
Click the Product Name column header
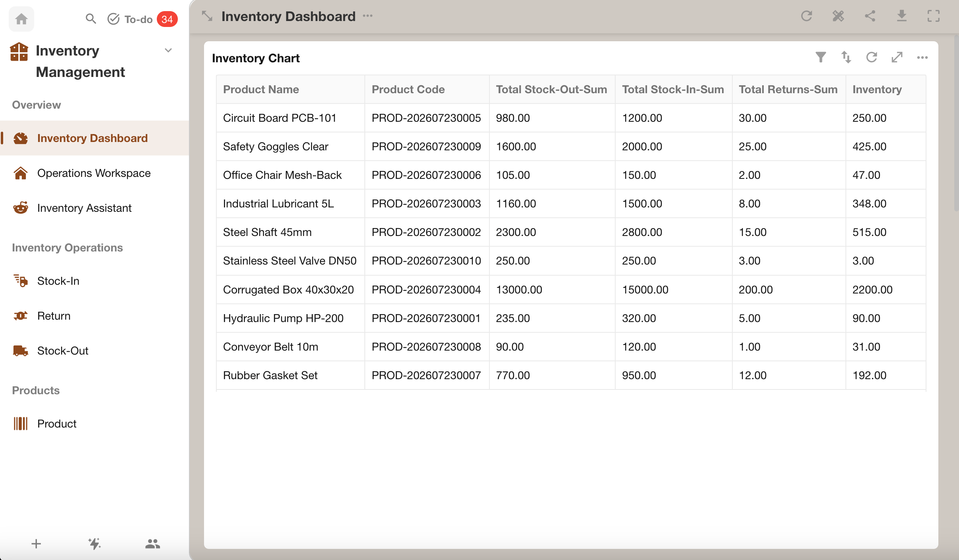(291, 89)
